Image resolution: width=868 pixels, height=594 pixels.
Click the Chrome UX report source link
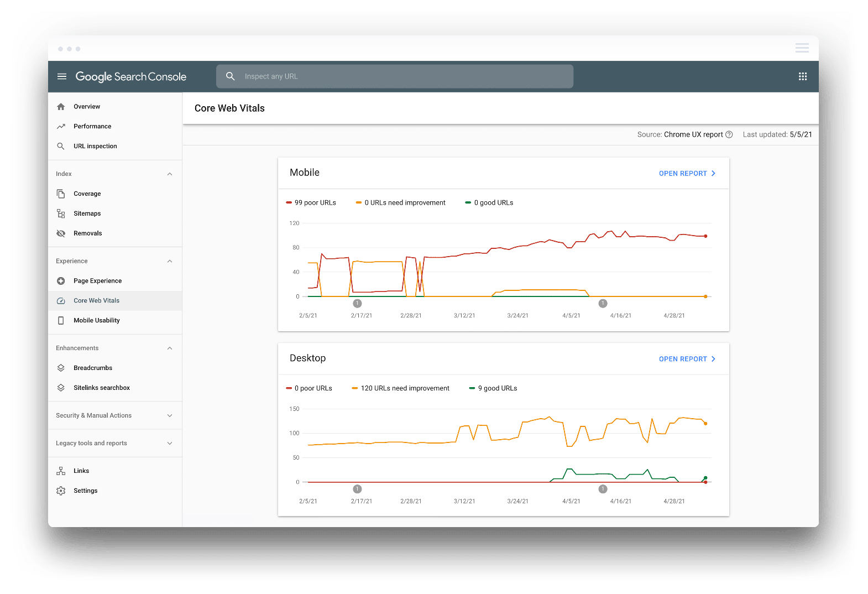point(693,134)
